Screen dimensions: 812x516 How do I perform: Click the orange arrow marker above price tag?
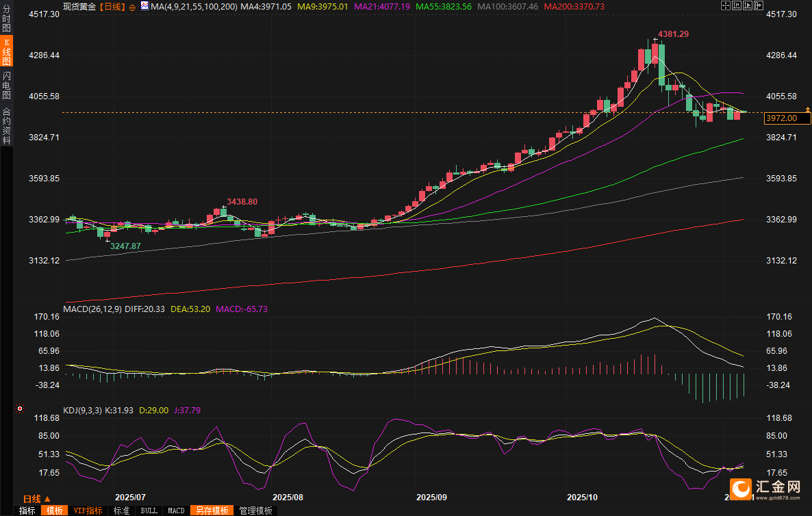807,109
